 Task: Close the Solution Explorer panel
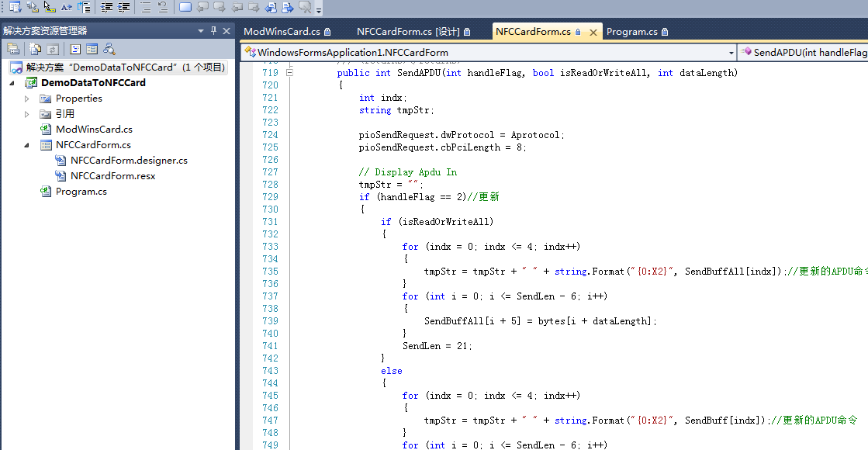(227, 31)
